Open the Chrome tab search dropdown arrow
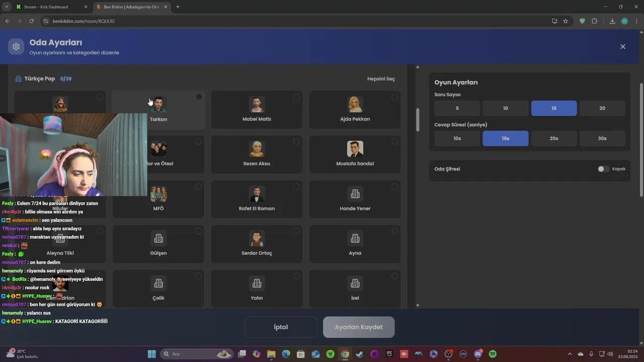644x362 pixels. tap(7, 7)
